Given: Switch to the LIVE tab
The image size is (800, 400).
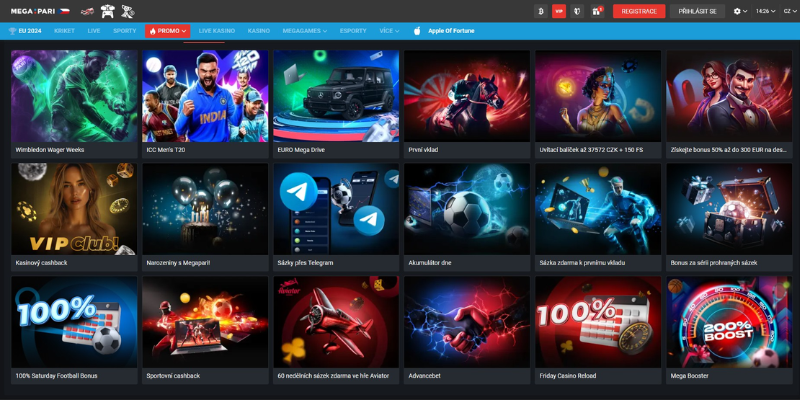Looking at the screenshot, I should tap(94, 31).
